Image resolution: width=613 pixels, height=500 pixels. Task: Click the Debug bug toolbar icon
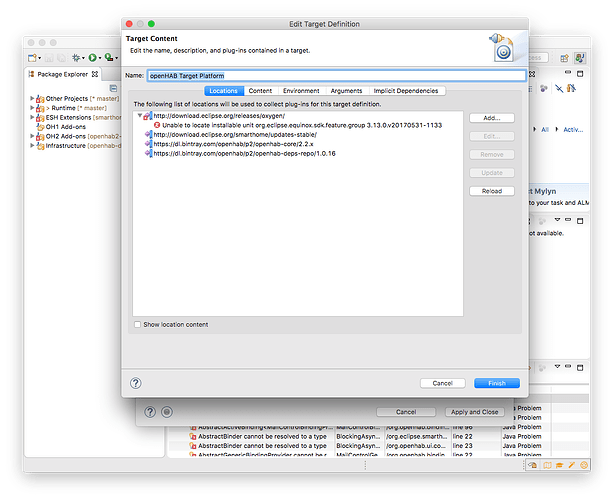pyautogui.click(x=76, y=58)
